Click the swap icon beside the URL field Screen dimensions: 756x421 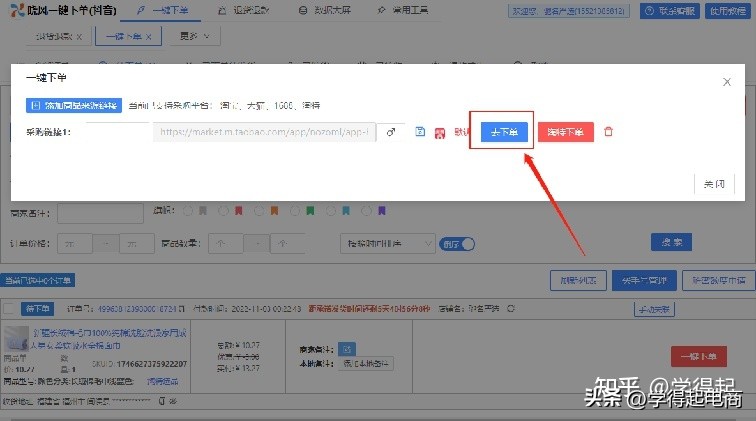pos(391,132)
